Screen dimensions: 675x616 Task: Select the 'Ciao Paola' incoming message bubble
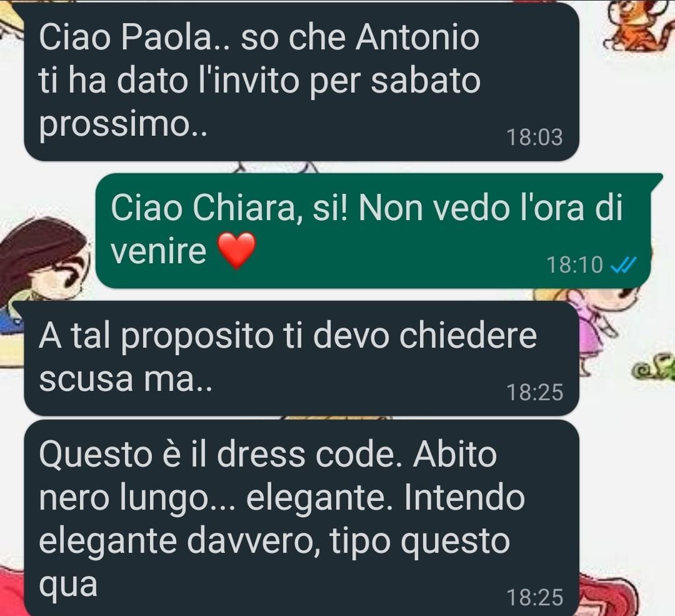coord(301,81)
